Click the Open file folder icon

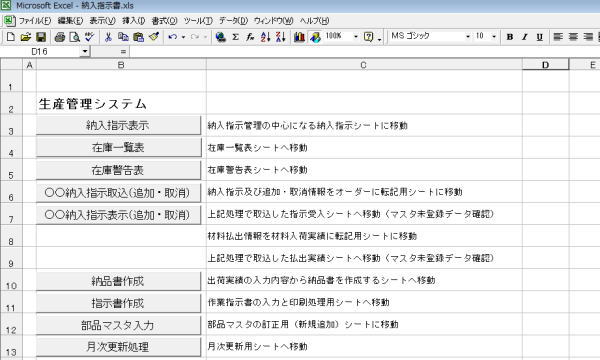(26, 37)
